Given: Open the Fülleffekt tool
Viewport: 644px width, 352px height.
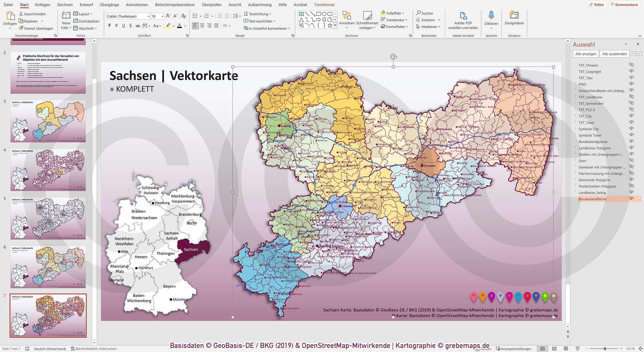Looking at the screenshot, I should (x=383, y=13).
